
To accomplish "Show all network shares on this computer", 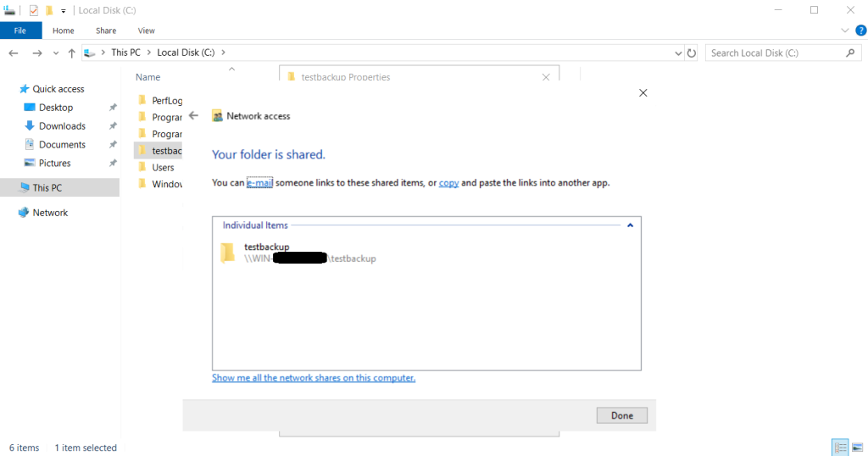I will point(314,378).
